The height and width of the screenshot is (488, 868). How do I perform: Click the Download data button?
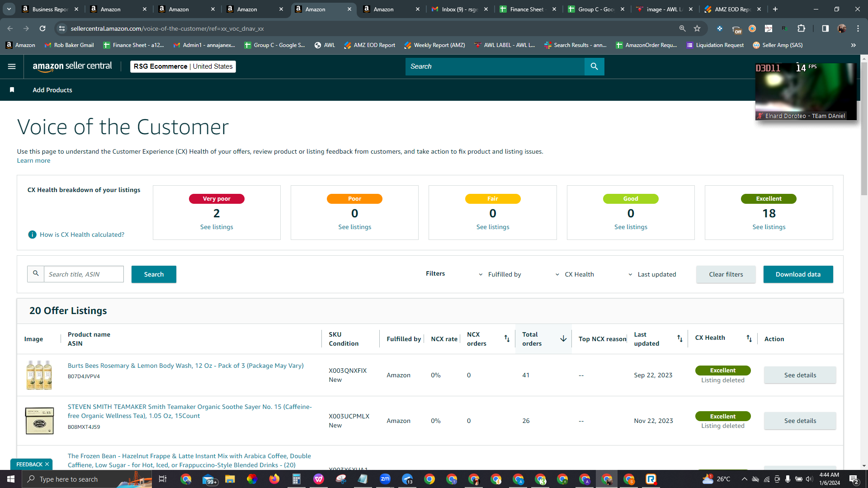click(798, 274)
